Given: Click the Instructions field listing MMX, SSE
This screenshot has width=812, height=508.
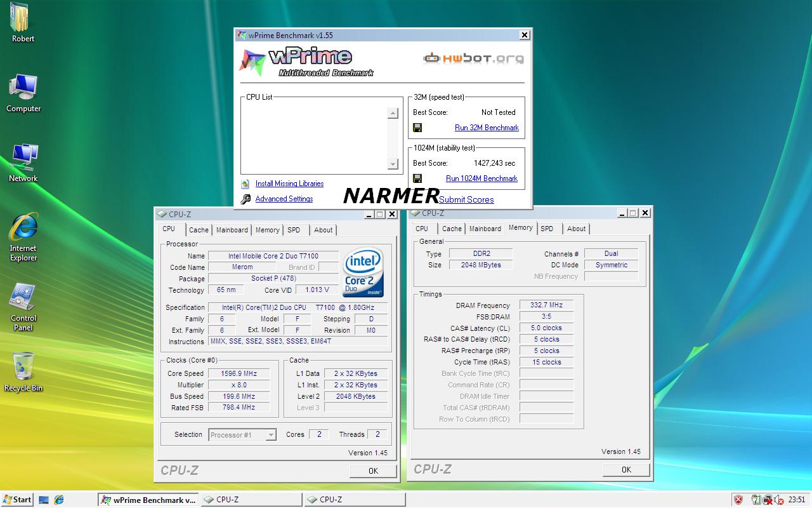Looking at the screenshot, I should (298, 341).
